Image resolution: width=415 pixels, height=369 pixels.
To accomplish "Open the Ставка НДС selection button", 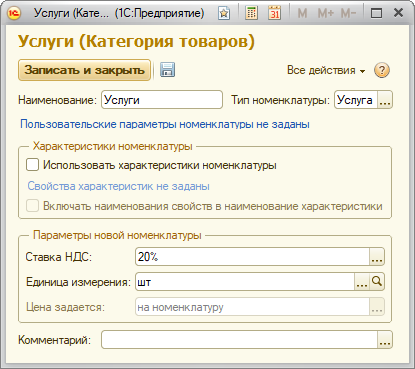I will 377,257.
